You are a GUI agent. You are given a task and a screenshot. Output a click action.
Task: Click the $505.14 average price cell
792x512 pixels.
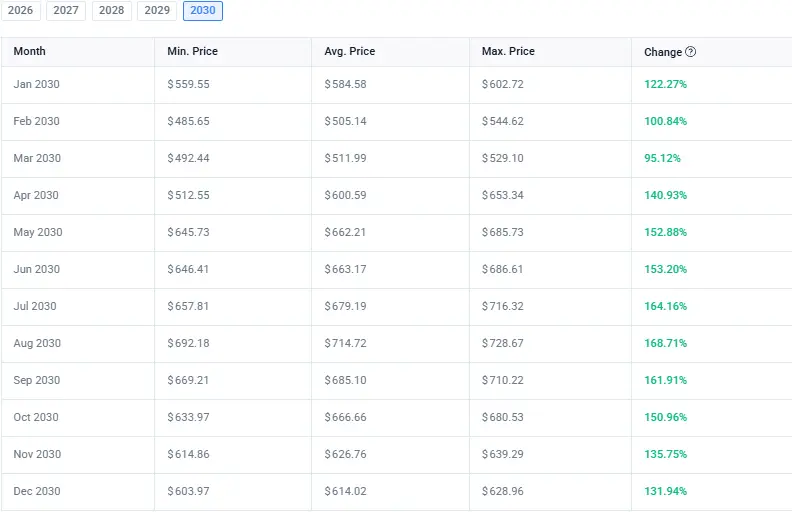point(345,121)
